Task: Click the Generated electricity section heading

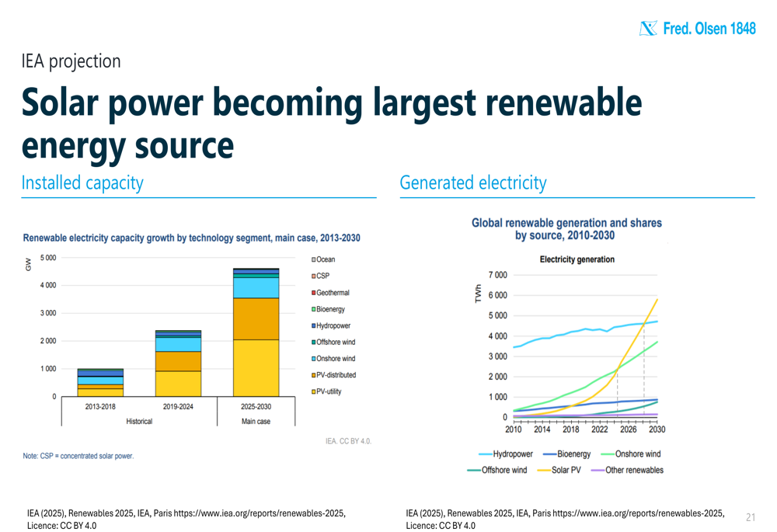Action: (x=472, y=183)
